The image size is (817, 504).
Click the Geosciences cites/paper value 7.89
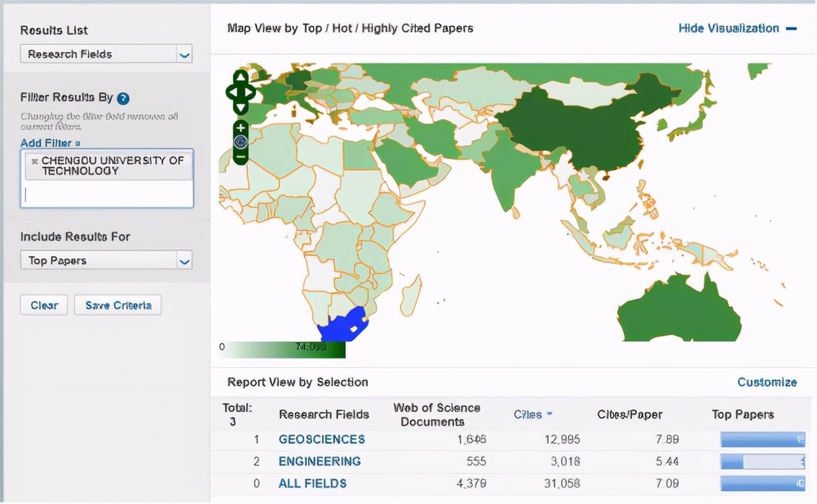667,440
